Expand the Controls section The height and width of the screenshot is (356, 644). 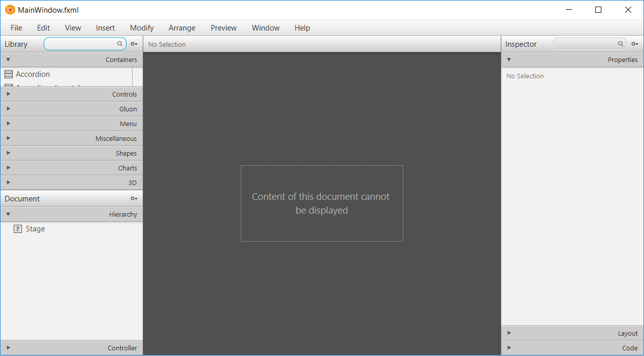[8, 94]
